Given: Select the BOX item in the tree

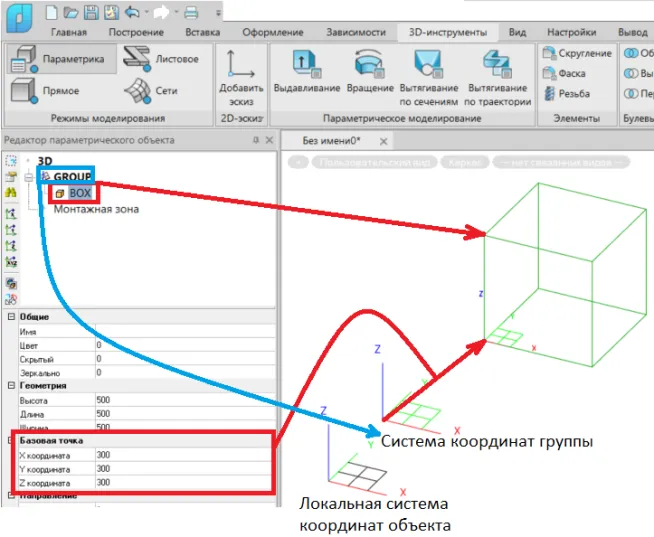Looking at the screenshot, I should 80,192.
